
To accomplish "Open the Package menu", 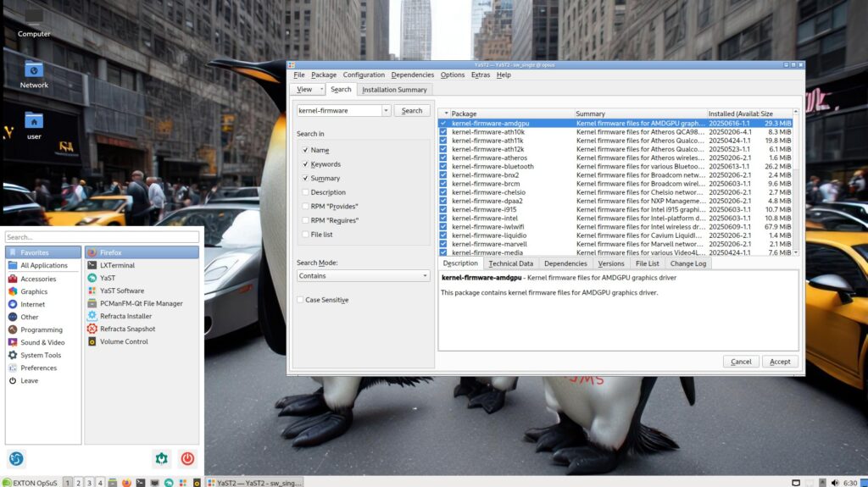I will (324, 75).
